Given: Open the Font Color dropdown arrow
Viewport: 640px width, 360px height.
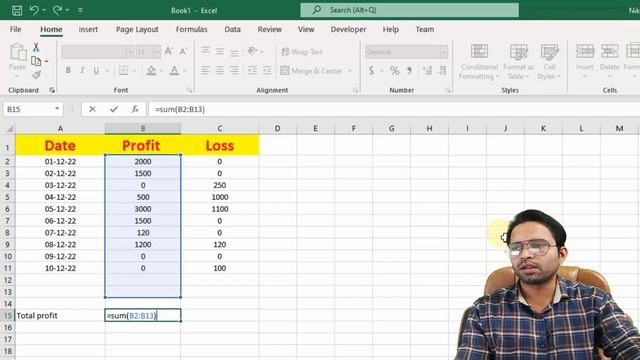Looking at the screenshot, I should coord(184,71).
